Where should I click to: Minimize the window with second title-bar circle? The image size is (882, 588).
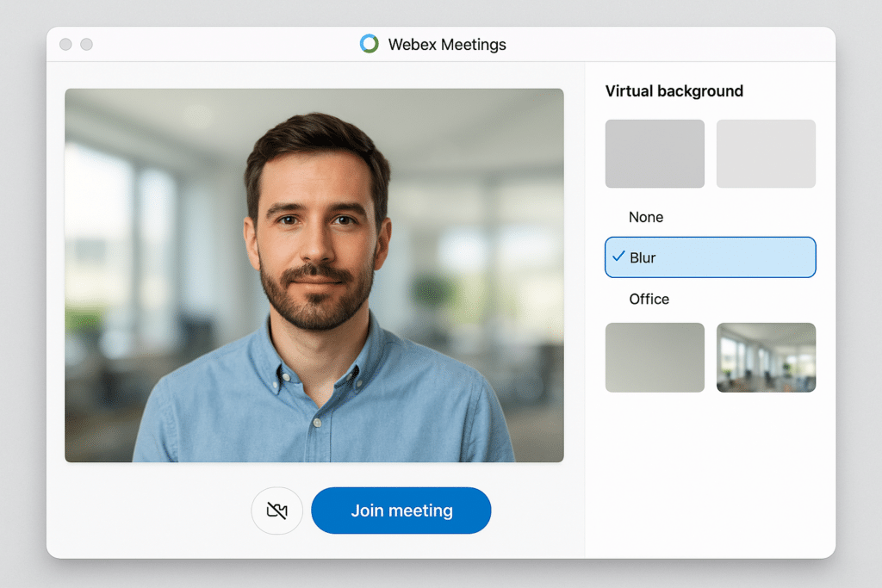(x=87, y=45)
